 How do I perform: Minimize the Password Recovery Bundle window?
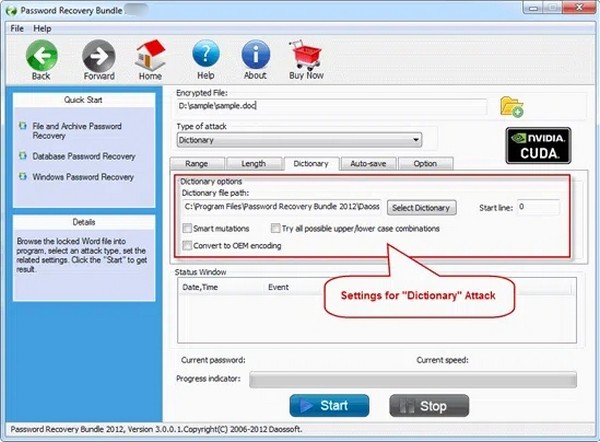coord(535,8)
